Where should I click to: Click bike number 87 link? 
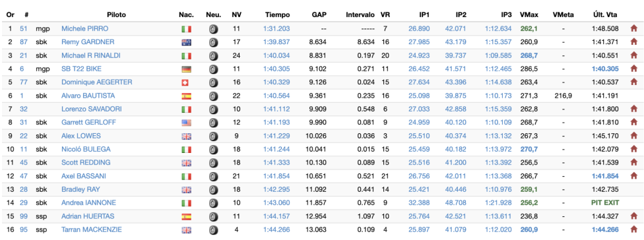23,42
